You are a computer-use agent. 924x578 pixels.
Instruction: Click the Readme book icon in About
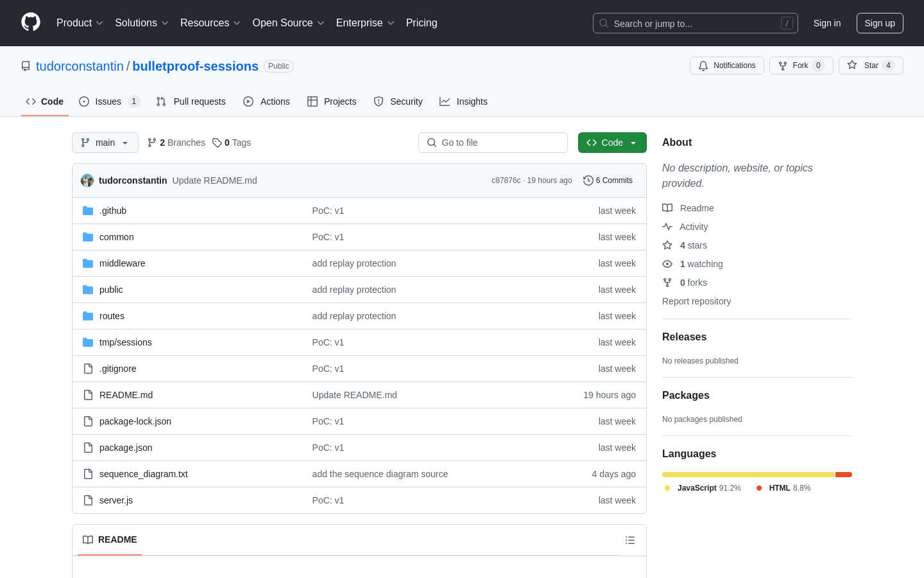click(667, 208)
